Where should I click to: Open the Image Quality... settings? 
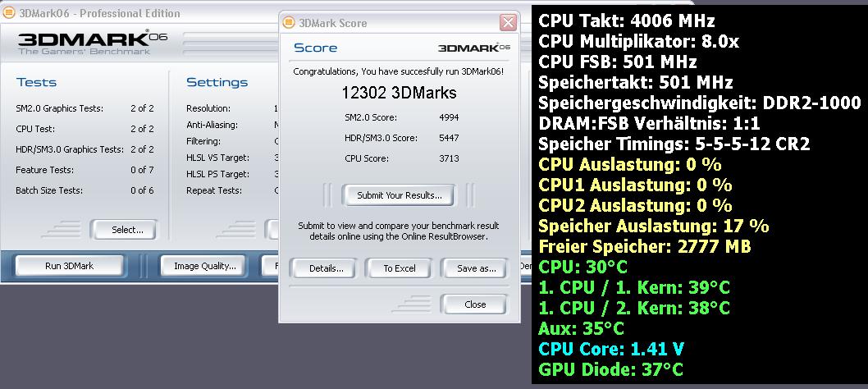coord(205,266)
